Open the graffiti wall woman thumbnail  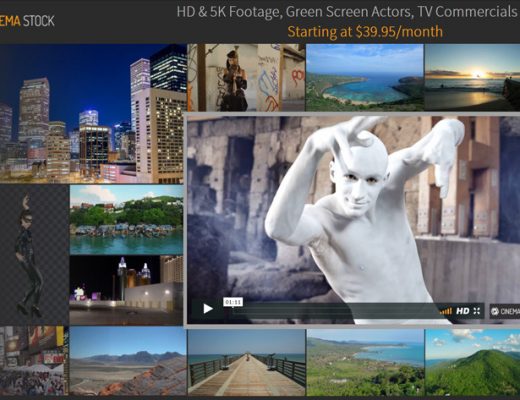coord(246,77)
